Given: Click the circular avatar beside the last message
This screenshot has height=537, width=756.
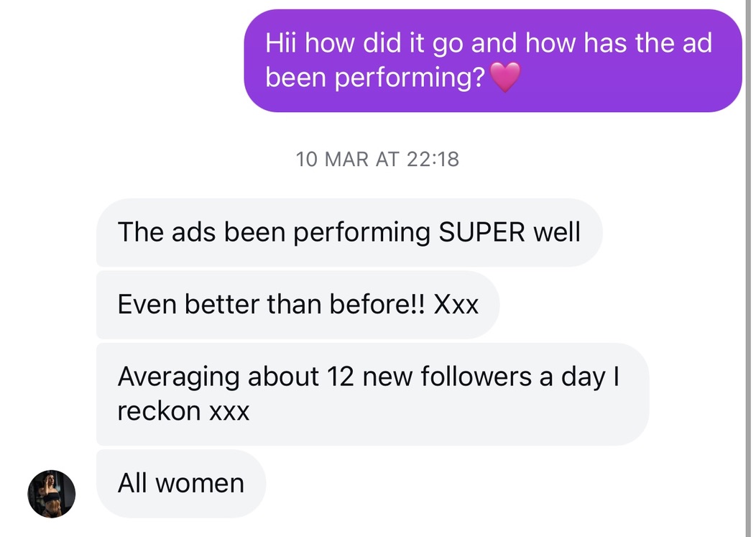Looking at the screenshot, I should tap(50, 493).
